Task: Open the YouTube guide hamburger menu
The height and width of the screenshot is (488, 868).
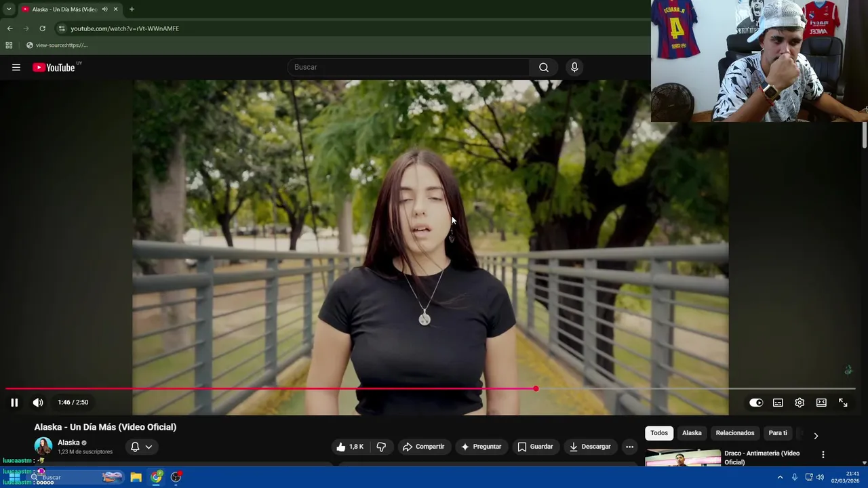Action: pos(16,67)
